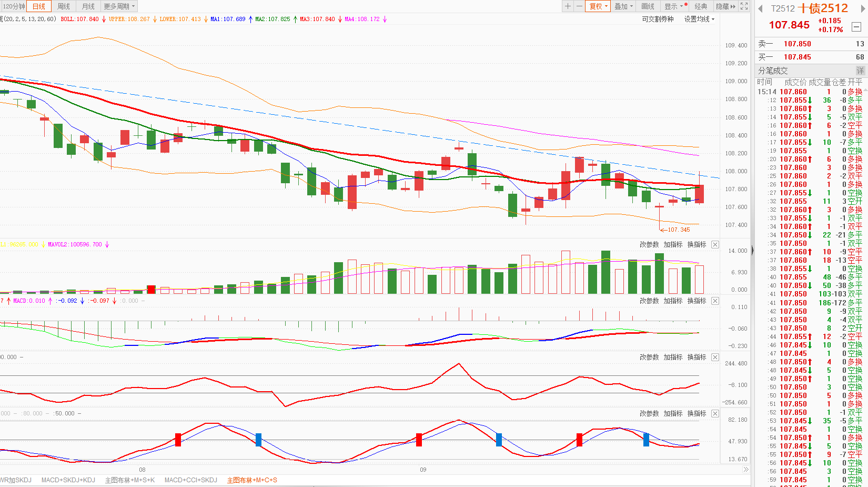Close the MACD indicator panel
Viewport: 868px width, 487px height.
click(x=715, y=301)
